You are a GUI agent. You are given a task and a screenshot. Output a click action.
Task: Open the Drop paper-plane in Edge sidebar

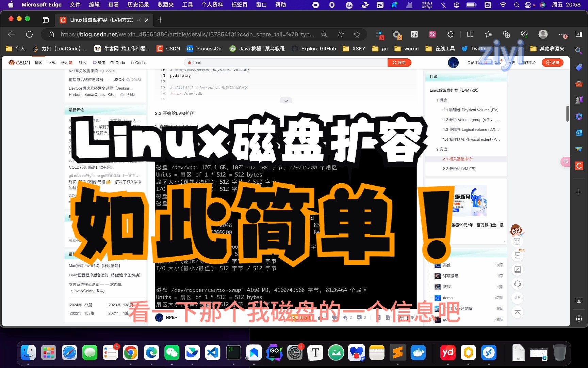pos(579,149)
